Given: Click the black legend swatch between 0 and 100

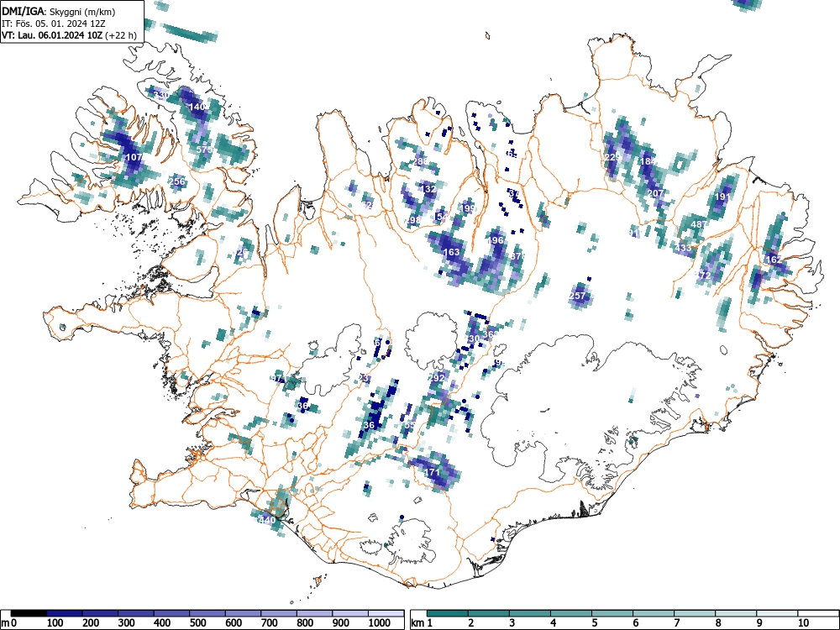Looking at the screenshot, I should 29,613.
